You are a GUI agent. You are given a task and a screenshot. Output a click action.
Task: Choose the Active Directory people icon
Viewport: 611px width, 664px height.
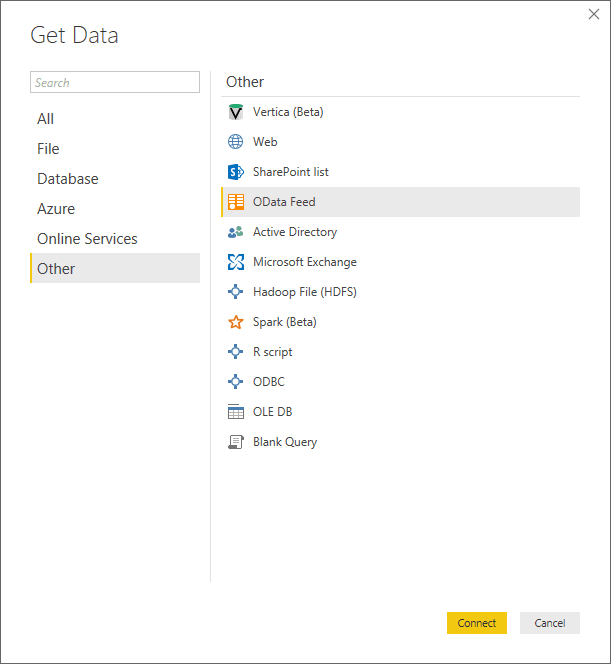click(x=235, y=232)
